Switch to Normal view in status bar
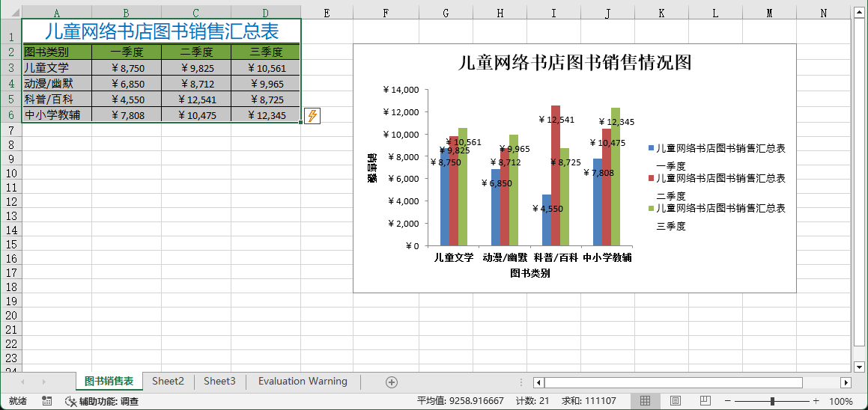Viewport: 868px width, 410px height. click(x=645, y=401)
